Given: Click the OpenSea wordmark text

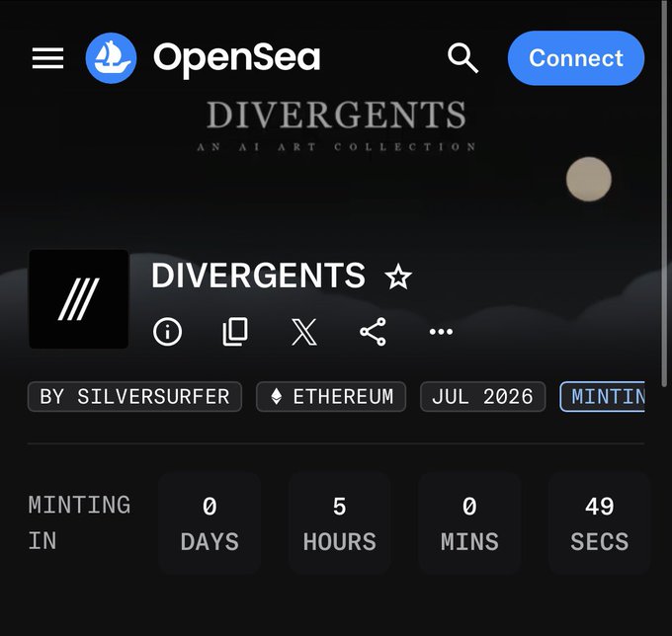Looking at the screenshot, I should 236,59.
